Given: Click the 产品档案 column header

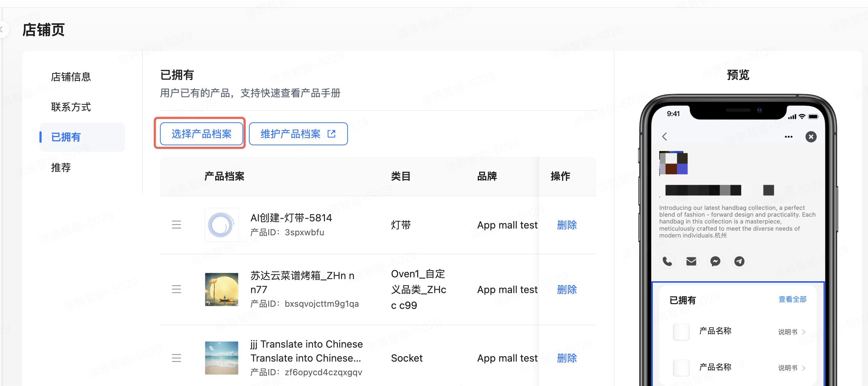Looking at the screenshot, I should (x=224, y=176).
